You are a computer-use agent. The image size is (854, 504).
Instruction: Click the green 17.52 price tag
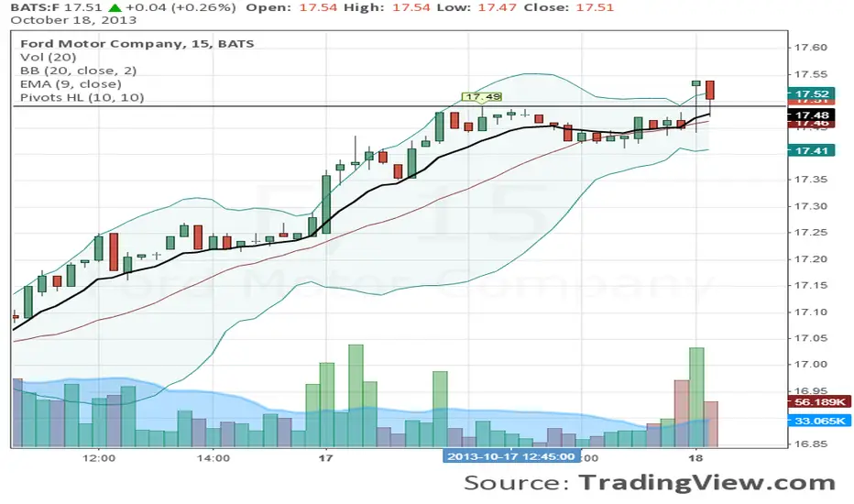coord(812,93)
